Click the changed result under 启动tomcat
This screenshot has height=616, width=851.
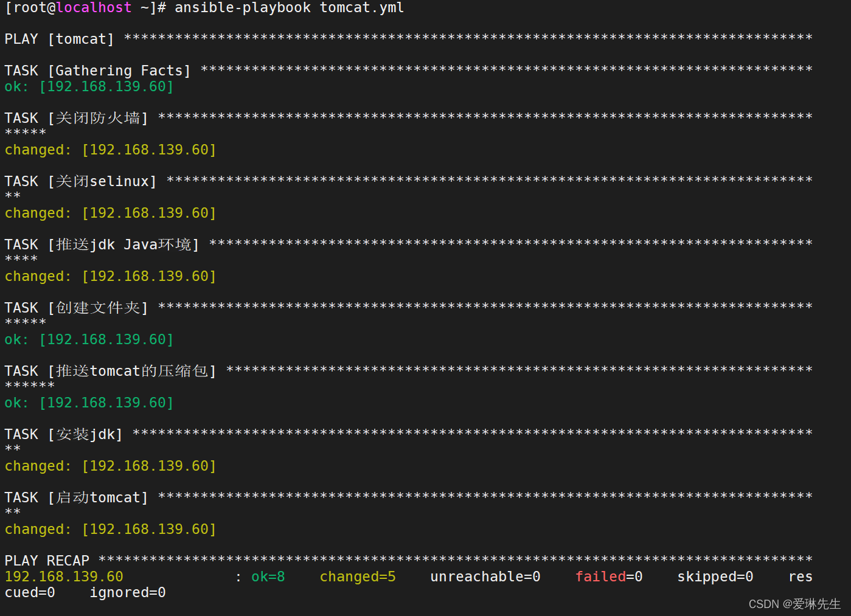[x=110, y=529]
